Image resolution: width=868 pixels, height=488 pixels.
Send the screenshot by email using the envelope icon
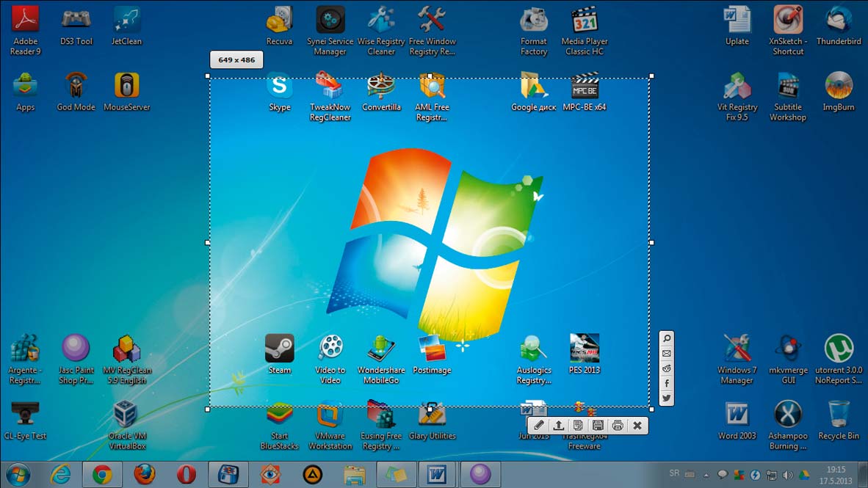667,354
